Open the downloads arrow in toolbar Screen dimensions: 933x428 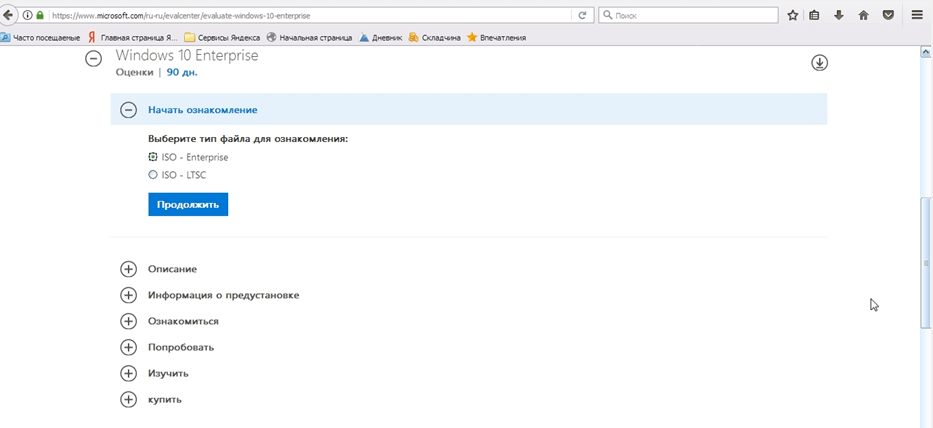pos(838,15)
